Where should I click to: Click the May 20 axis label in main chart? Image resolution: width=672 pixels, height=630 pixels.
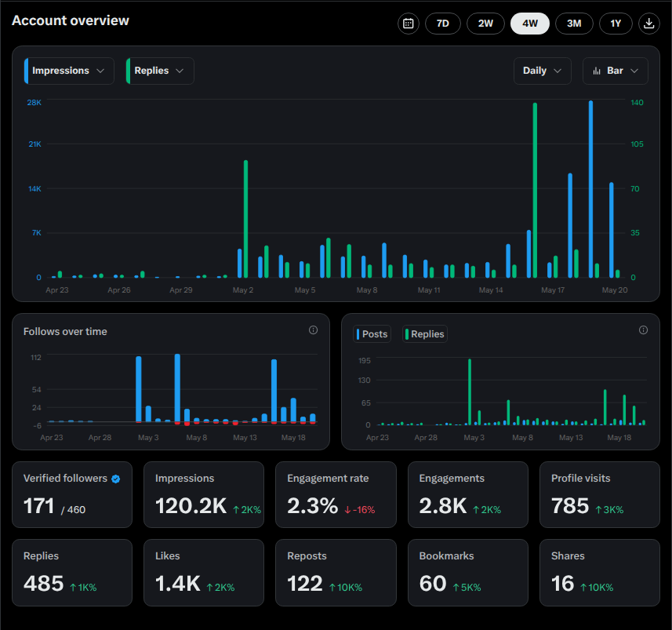point(615,290)
